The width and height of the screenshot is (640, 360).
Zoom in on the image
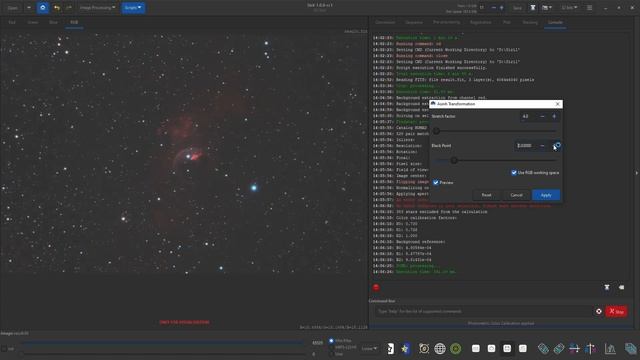491,349
